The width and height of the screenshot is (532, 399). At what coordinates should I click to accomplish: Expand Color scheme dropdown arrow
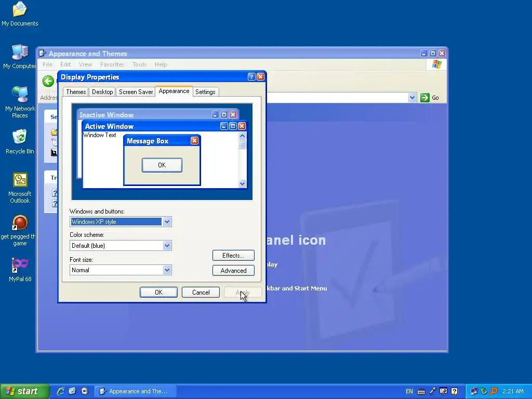[167, 246]
